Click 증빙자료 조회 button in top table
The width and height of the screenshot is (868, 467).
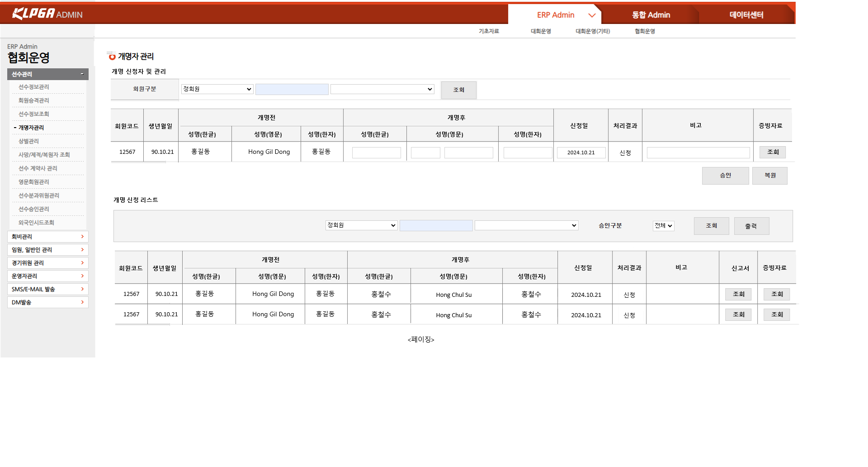pyautogui.click(x=773, y=152)
